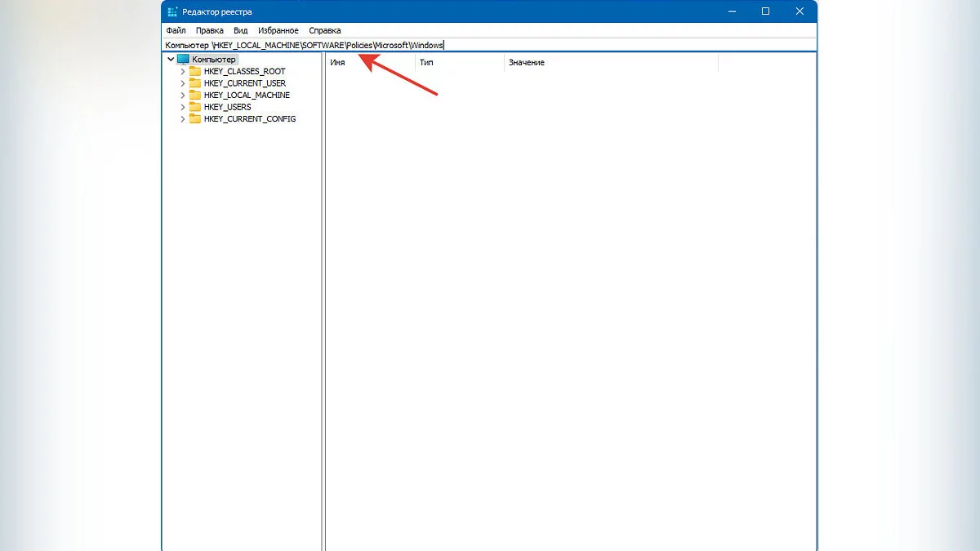Select the HKEY_USERS key

[x=228, y=107]
